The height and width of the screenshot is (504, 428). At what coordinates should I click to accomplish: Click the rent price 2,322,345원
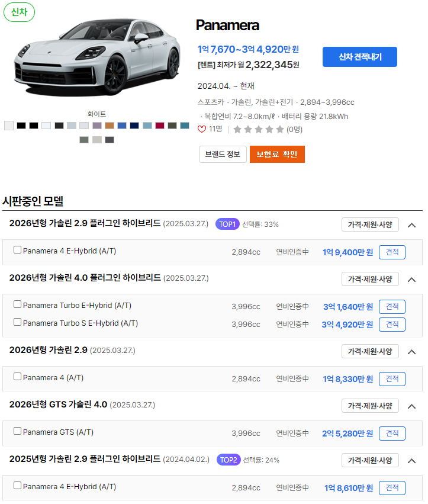[x=272, y=65]
